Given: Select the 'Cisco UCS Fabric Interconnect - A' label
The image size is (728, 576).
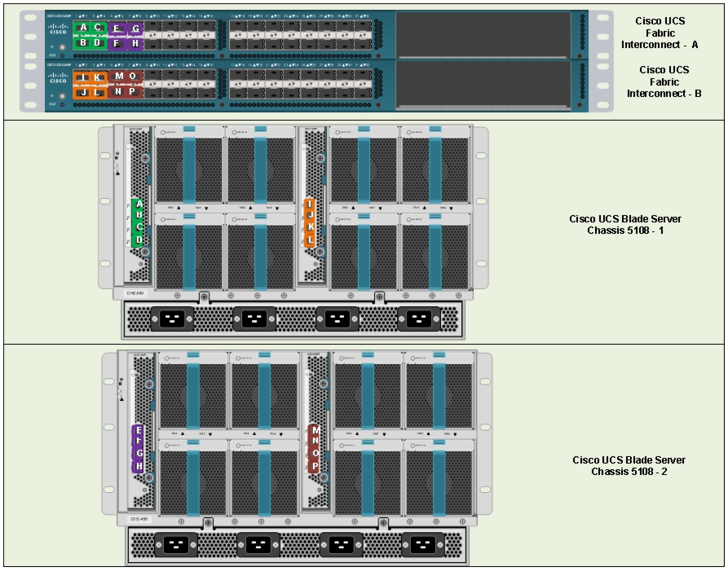Looking at the screenshot, I should point(660,33).
